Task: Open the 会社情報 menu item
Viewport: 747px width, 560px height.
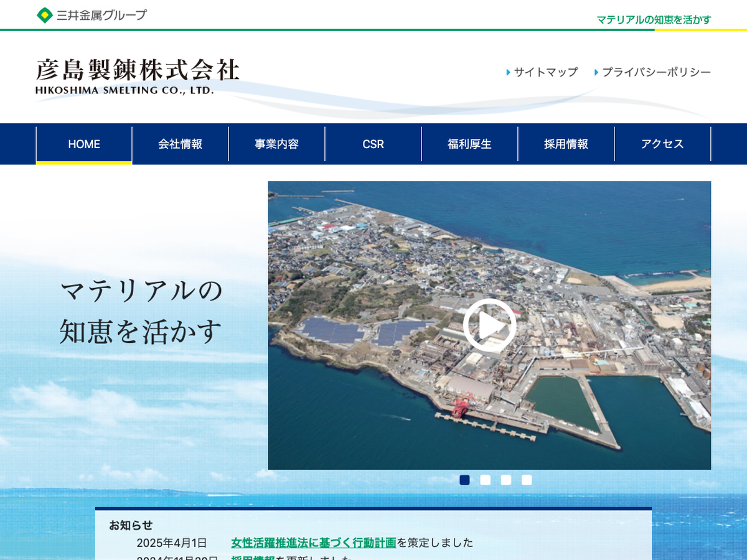Action: (181, 144)
